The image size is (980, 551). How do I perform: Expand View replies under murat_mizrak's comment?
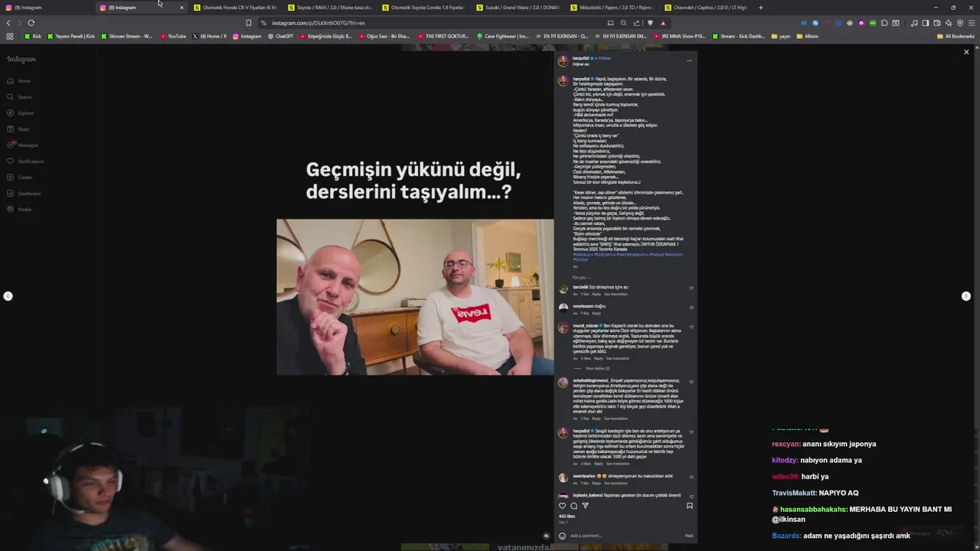[x=597, y=368]
